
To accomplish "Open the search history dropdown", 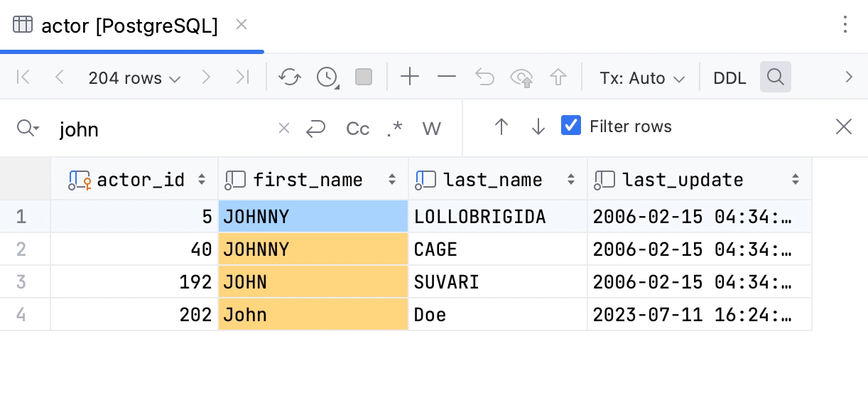I will click(28, 129).
